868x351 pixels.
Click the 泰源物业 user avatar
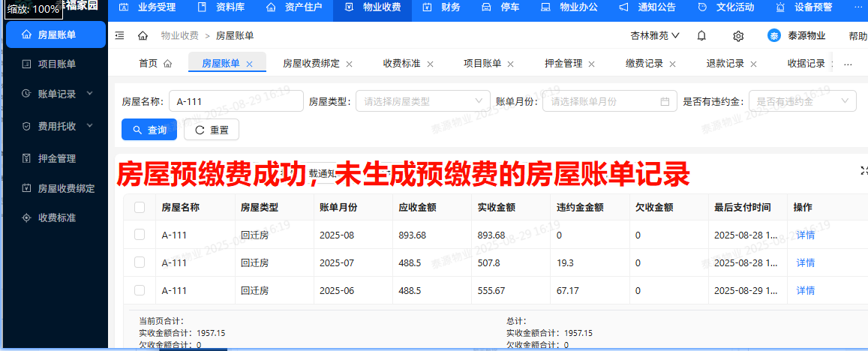[x=773, y=36]
